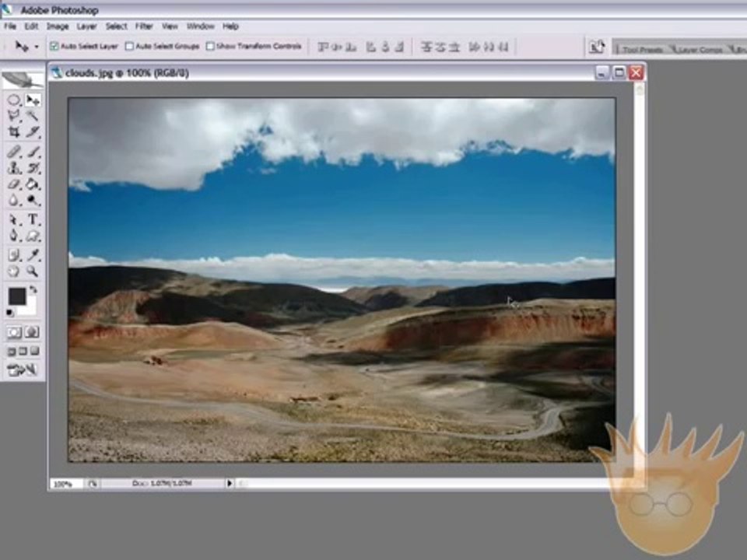Open the File menu
This screenshot has height=560, width=747.
click(x=10, y=26)
